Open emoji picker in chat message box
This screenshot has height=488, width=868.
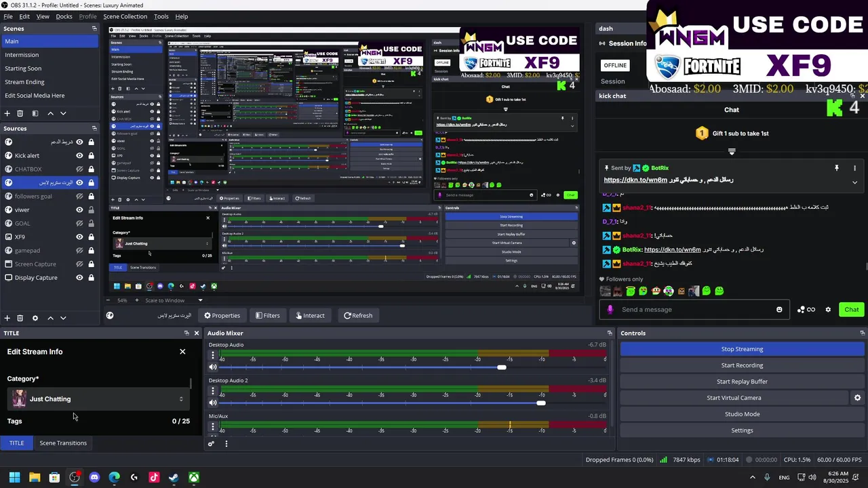[779, 310]
